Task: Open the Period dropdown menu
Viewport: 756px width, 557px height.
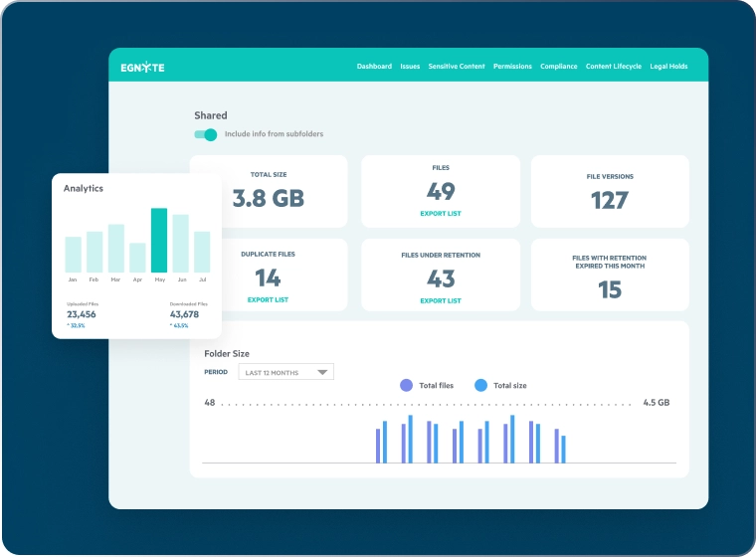Action: point(285,372)
